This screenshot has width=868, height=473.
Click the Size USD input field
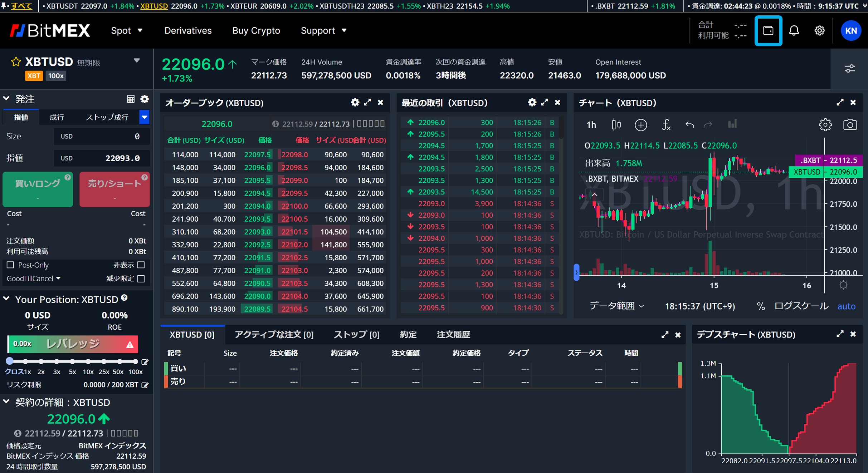click(102, 136)
